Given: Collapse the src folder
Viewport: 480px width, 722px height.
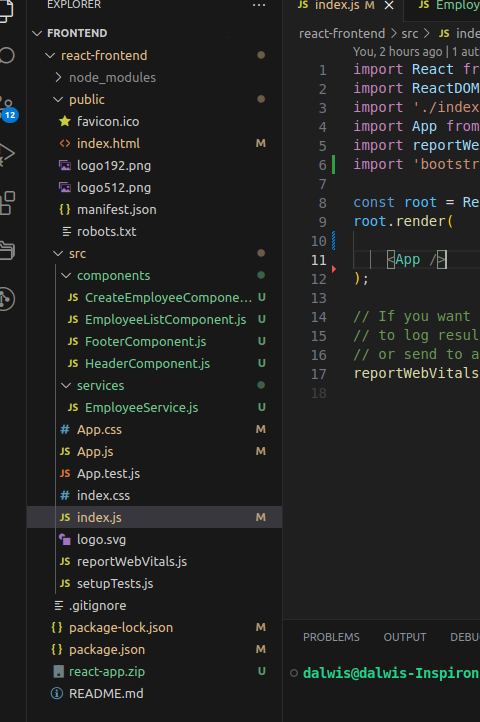Looking at the screenshot, I should (58, 254).
